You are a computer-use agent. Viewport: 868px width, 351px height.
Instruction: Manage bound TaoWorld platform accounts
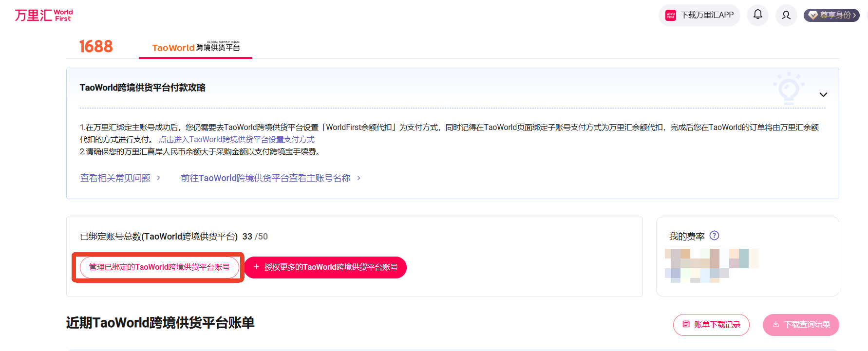click(x=159, y=267)
